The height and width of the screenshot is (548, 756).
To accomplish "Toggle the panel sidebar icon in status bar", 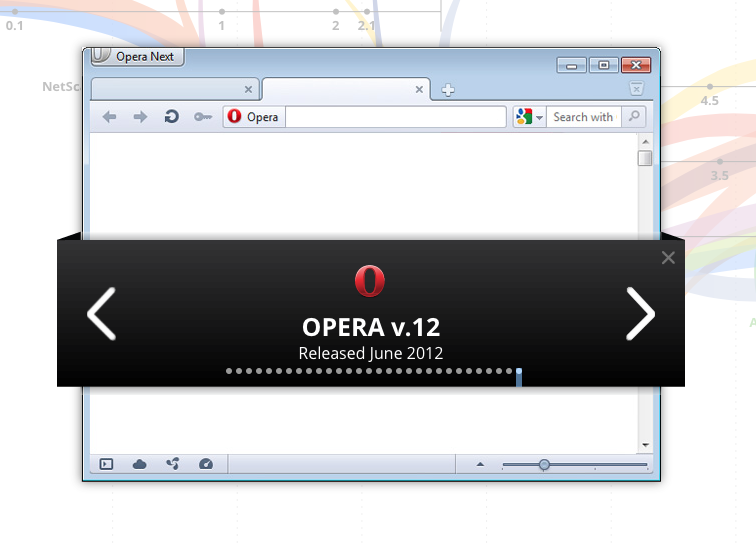I will pyautogui.click(x=106, y=464).
